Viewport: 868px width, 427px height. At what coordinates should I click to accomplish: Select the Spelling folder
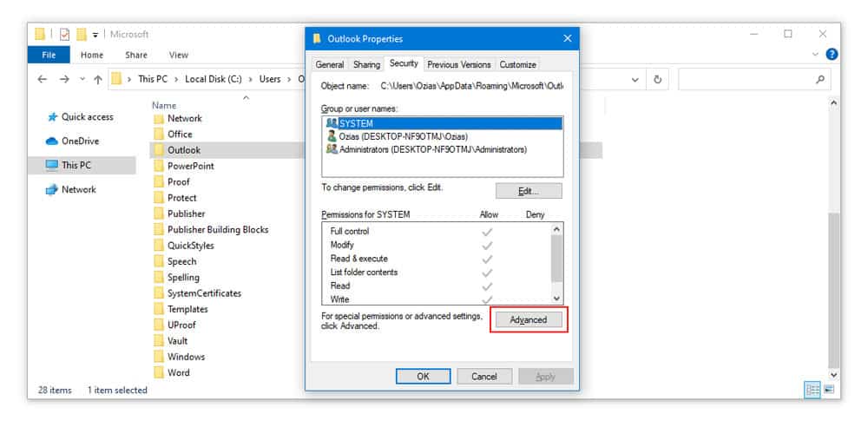[x=176, y=278]
